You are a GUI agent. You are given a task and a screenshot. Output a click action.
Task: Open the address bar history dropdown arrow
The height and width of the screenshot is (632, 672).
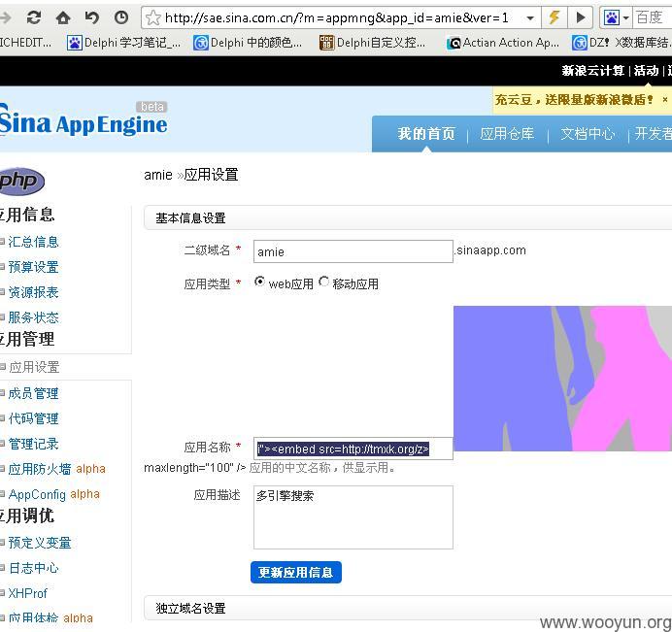530,18
